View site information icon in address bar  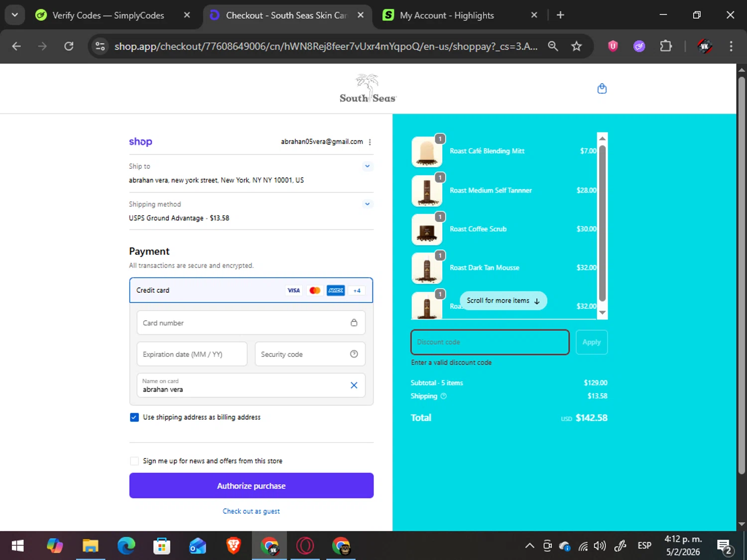pyautogui.click(x=100, y=46)
